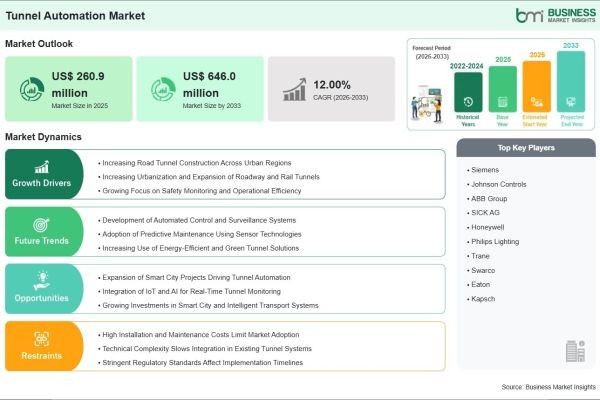Click the green 2025 base year bar
Image resolution: width=600 pixels, height=400 pixels.
[502, 89]
